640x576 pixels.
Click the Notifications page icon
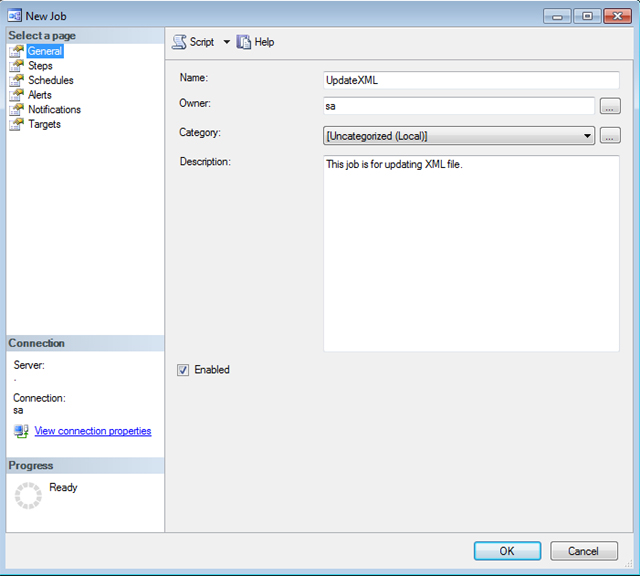[16, 110]
